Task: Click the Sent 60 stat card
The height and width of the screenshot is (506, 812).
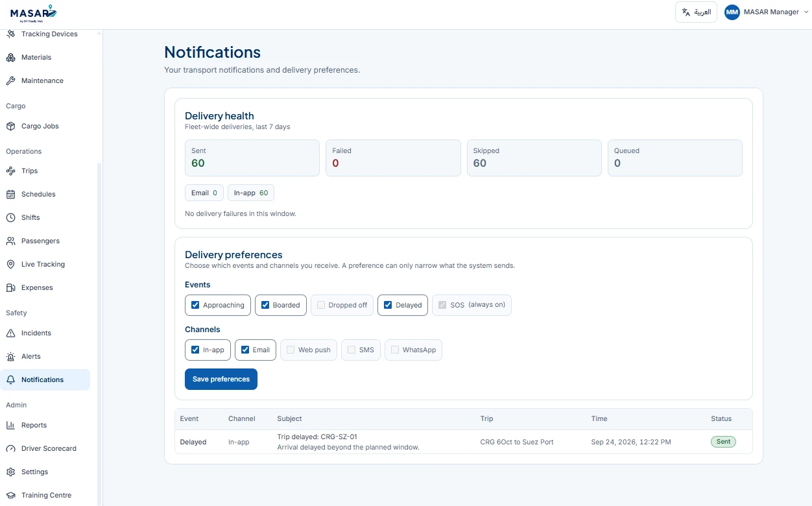Action: point(252,158)
